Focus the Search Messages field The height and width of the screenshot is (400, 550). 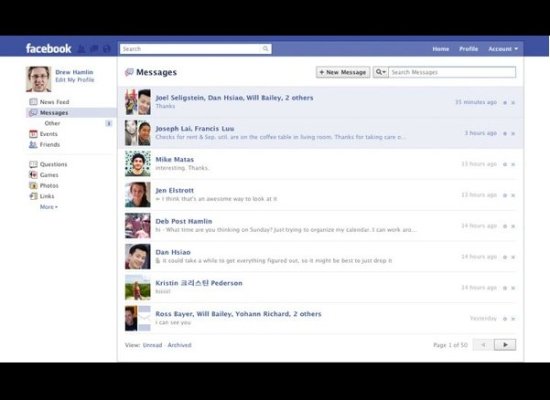(x=452, y=72)
